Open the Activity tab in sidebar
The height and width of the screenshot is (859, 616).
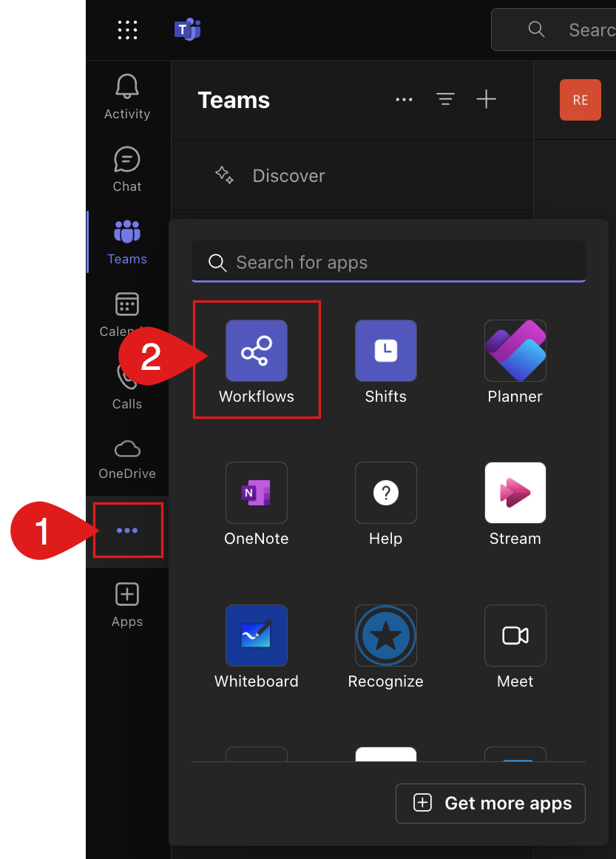pyautogui.click(x=127, y=97)
